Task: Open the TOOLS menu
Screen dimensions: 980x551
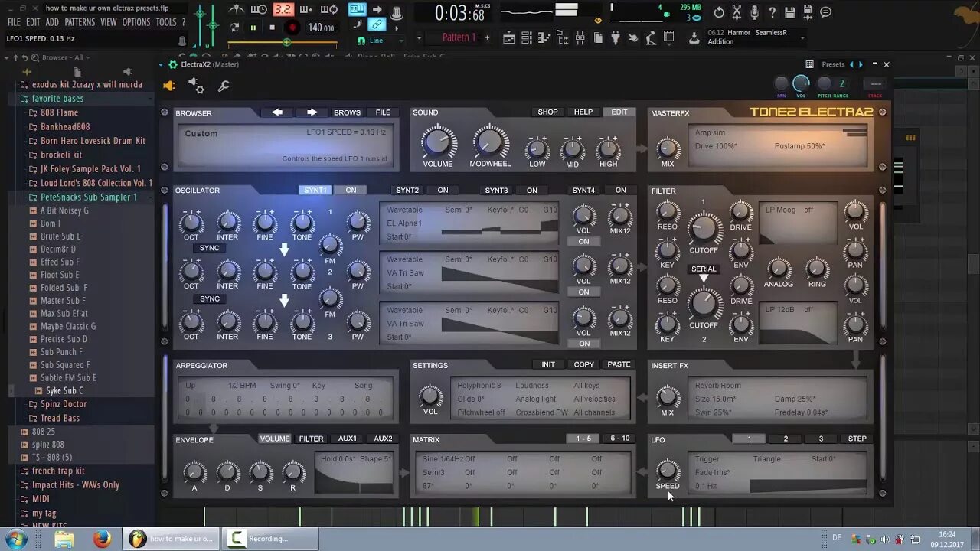Action: pyautogui.click(x=166, y=22)
